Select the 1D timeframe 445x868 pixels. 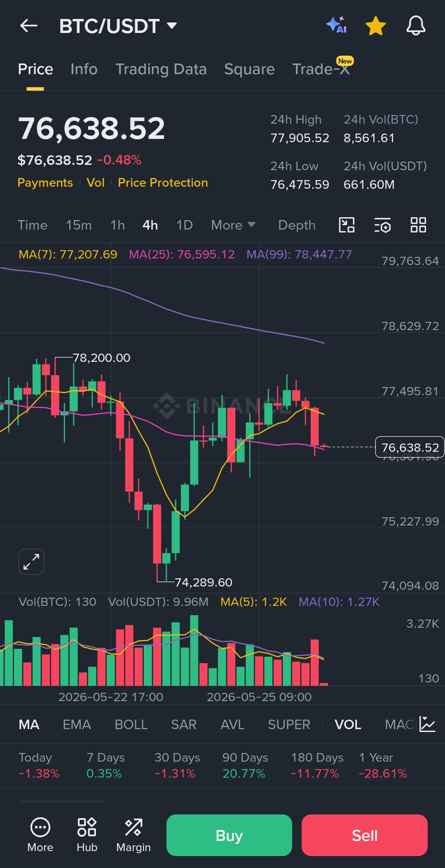click(x=185, y=225)
